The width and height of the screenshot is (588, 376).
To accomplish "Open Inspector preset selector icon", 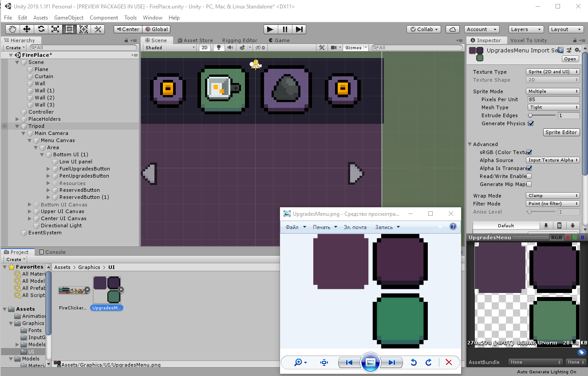I will coord(568,50).
